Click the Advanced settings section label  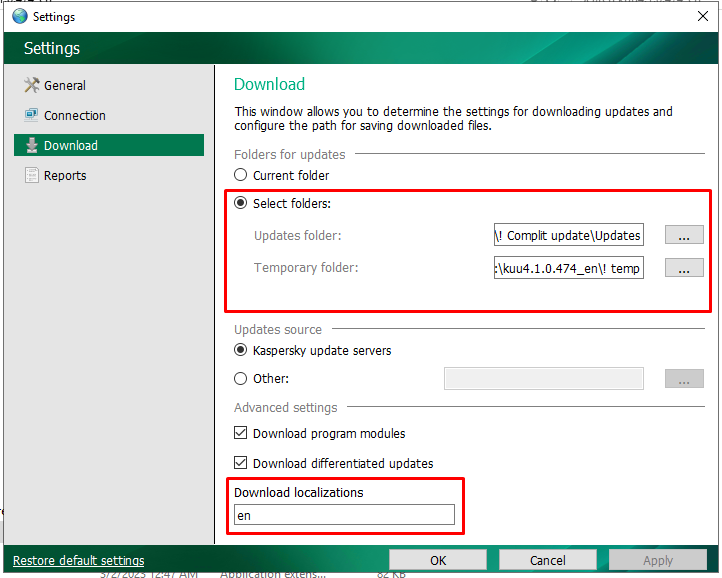click(x=285, y=408)
